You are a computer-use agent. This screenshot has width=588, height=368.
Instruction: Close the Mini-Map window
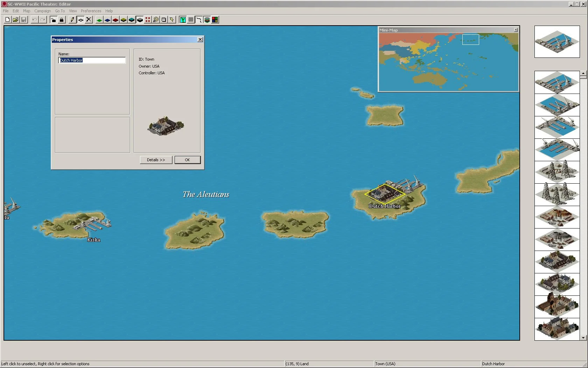click(516, 30)
